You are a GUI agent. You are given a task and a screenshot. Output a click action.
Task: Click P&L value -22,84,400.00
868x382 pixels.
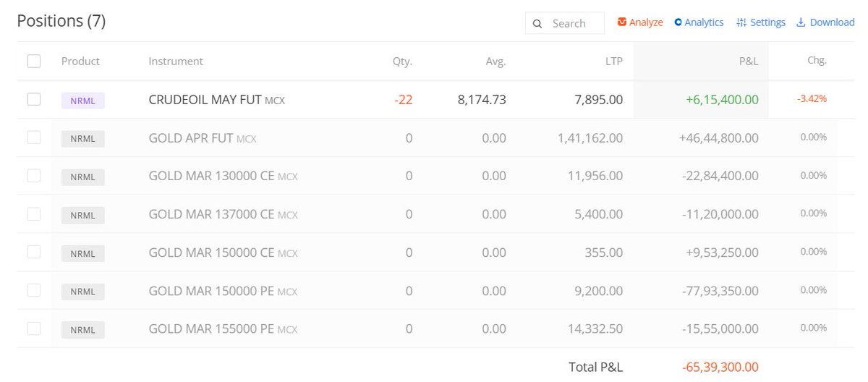720,176
